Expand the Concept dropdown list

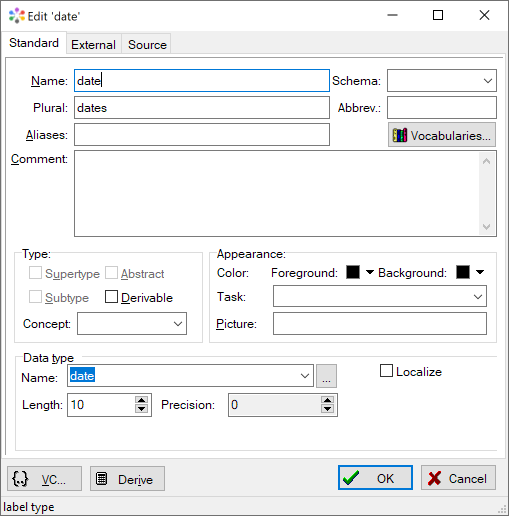(132, 323)
